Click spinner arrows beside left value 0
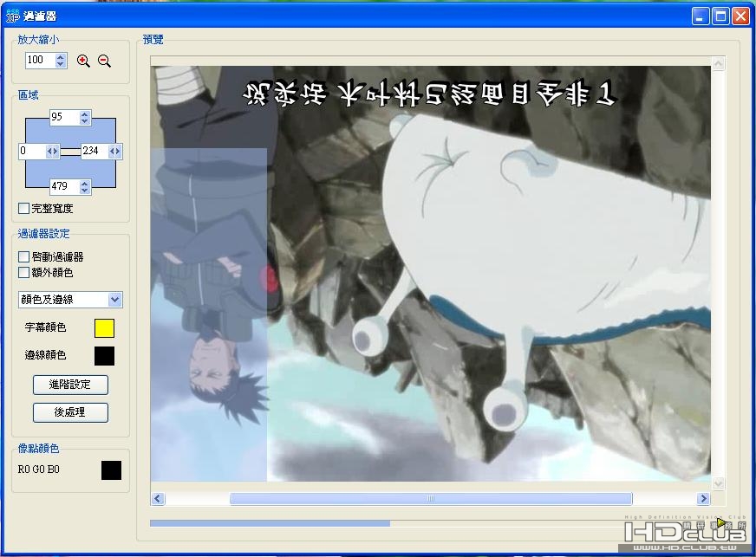756x557 pixels. pyautogui.click(x=52, y=152)
